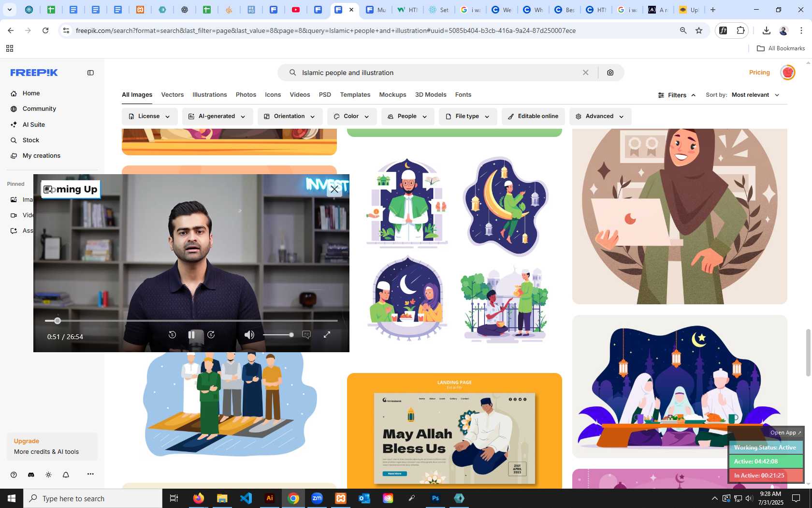Switch to the Videos tab
The width and height of the screenshot is (812, 508).
pos(300,95)
